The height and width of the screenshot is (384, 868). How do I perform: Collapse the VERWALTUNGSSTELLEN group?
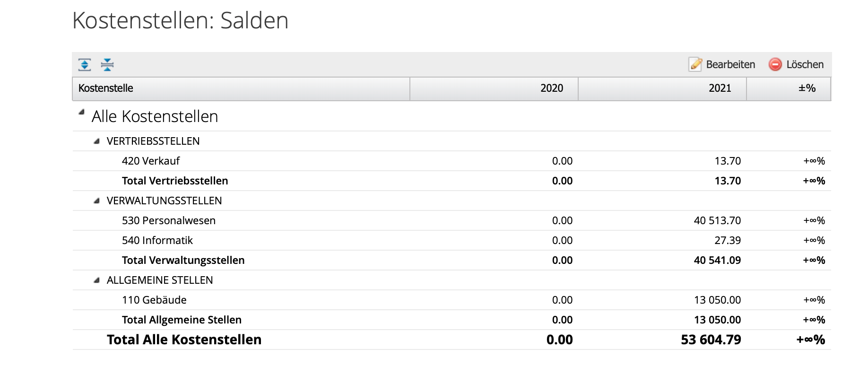tap(97, 201)
